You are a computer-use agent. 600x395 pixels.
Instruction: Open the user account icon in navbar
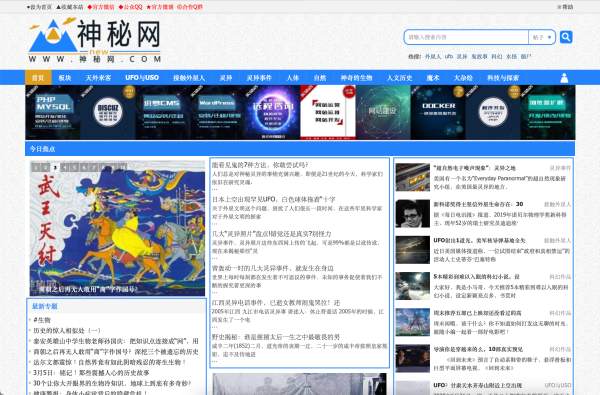click(564, 78)
